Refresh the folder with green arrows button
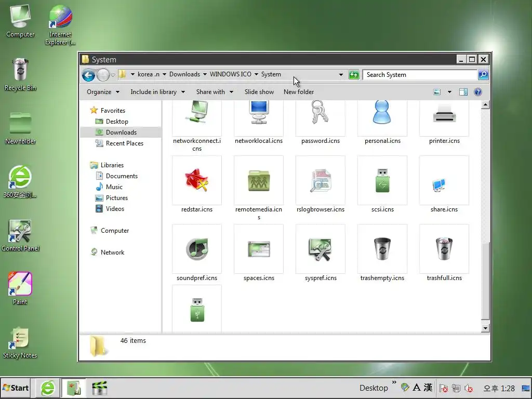 (354, 75)
